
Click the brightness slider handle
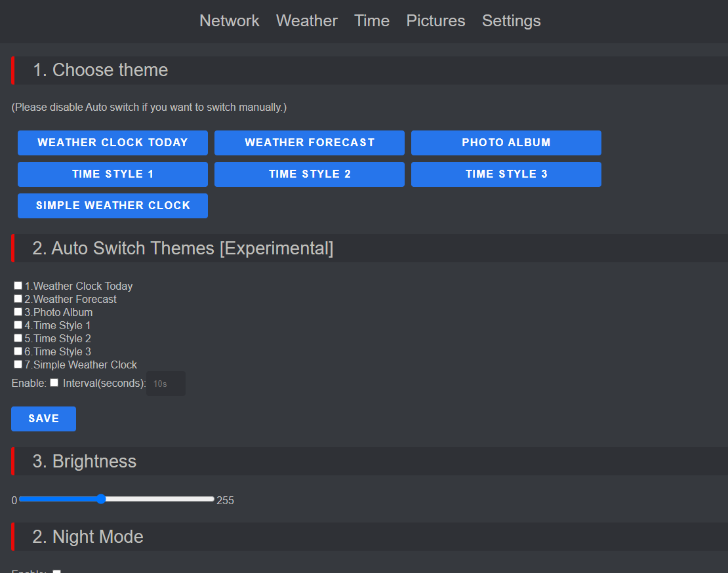tap(101, 499)
